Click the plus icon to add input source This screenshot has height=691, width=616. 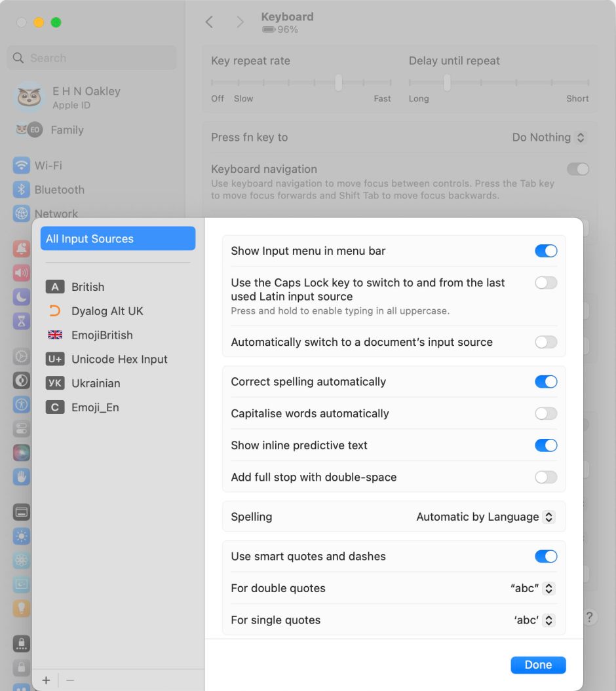pos(46,681)
